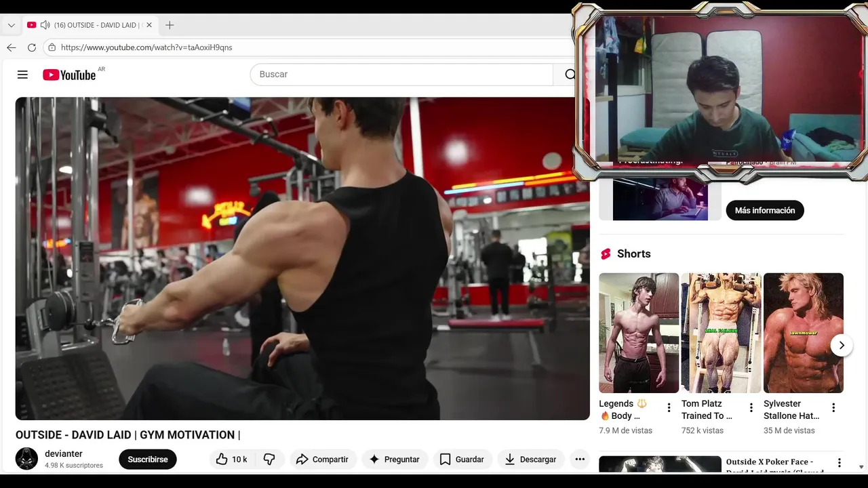Open options menu for Sylvester Stallone short
The image size is (868, 488).
[x=833, y=407]
